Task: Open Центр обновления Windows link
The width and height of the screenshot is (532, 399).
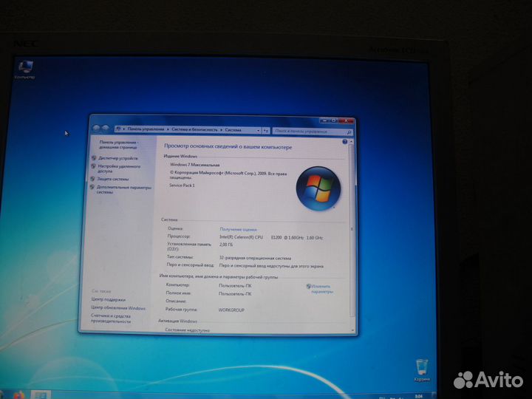Action: (x=118, y=308)
